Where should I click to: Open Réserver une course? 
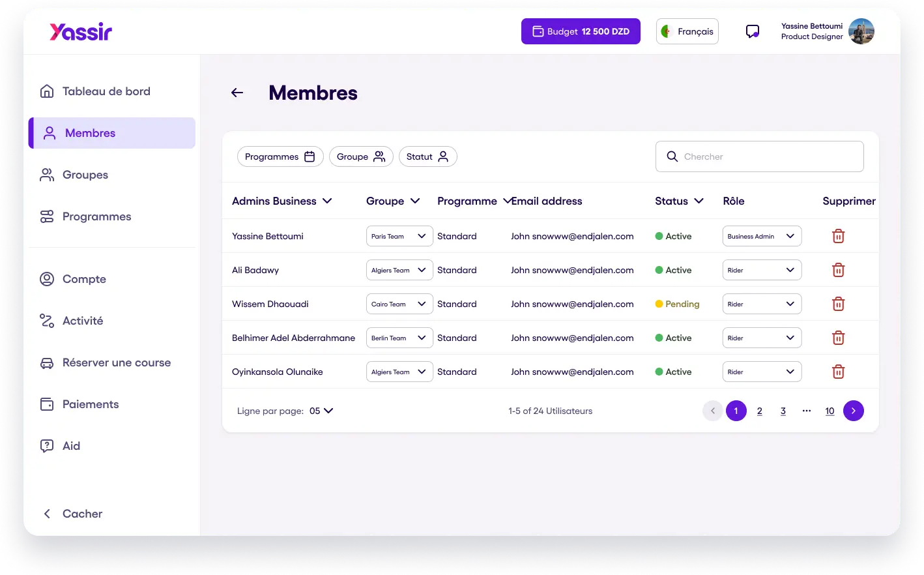106,362
